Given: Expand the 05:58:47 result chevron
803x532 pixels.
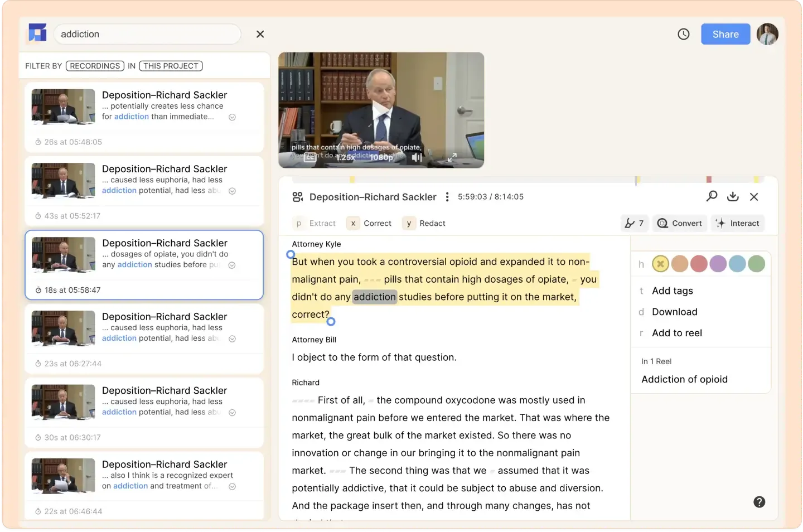Looking at the screenshot, I should click(233, 265).
